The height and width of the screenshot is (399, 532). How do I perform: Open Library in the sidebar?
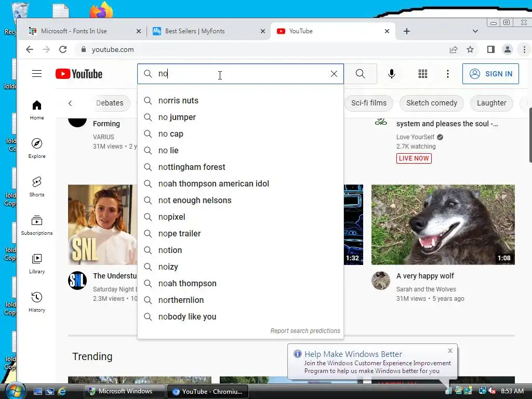pyautogui.click(x=37, y=264)
